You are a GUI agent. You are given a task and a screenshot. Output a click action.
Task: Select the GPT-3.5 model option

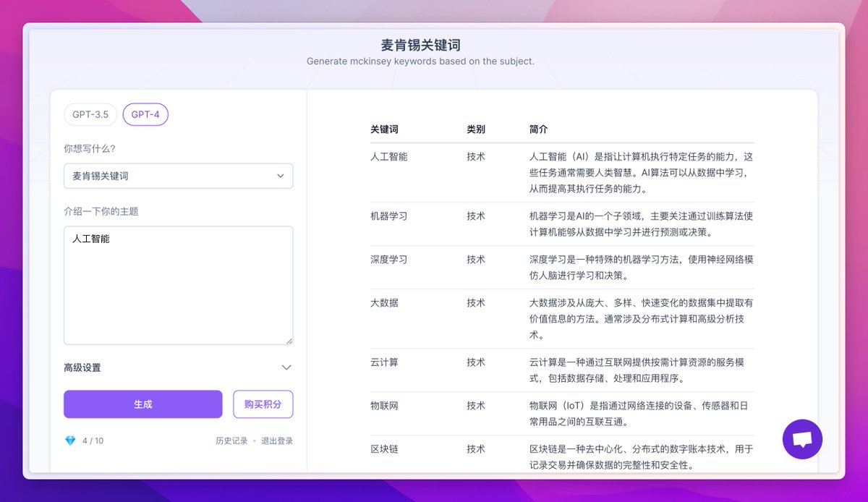coord(90,114)
